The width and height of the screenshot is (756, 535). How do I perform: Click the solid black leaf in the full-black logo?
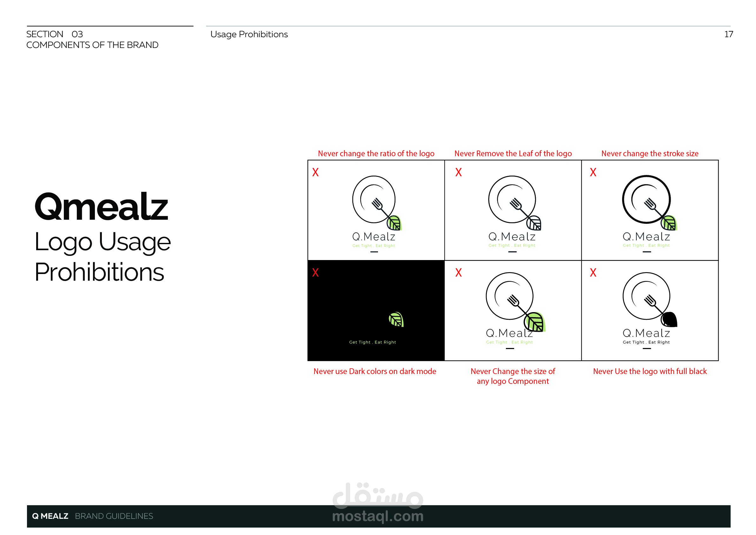pyautogui.click(x=669, y=319)
